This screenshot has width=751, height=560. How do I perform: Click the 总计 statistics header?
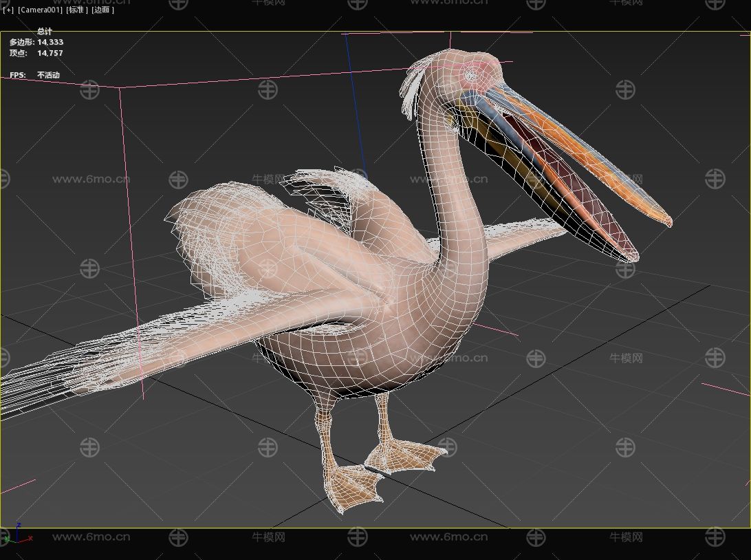pyautogui.click(x=45, y=32)
